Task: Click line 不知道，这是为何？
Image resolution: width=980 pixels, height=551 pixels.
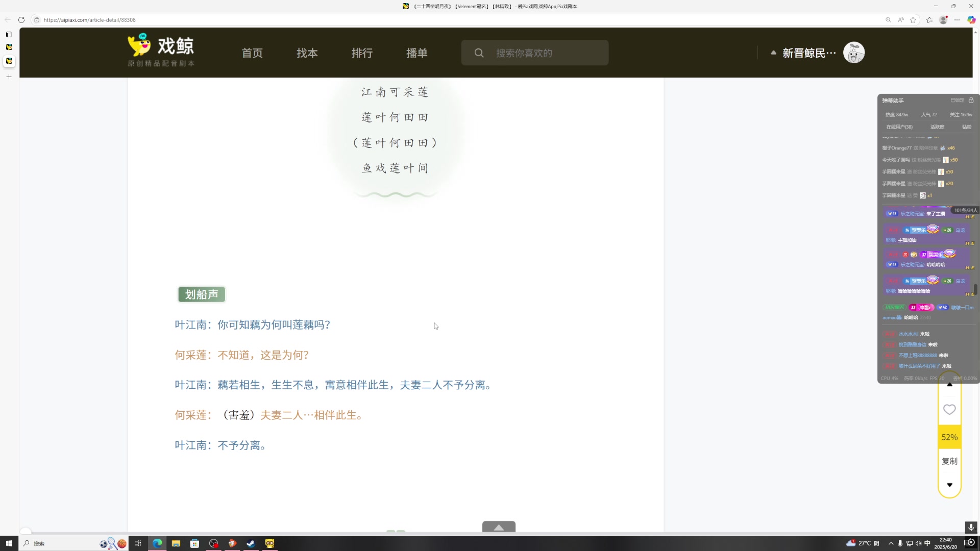Action: tap(263, 355)
